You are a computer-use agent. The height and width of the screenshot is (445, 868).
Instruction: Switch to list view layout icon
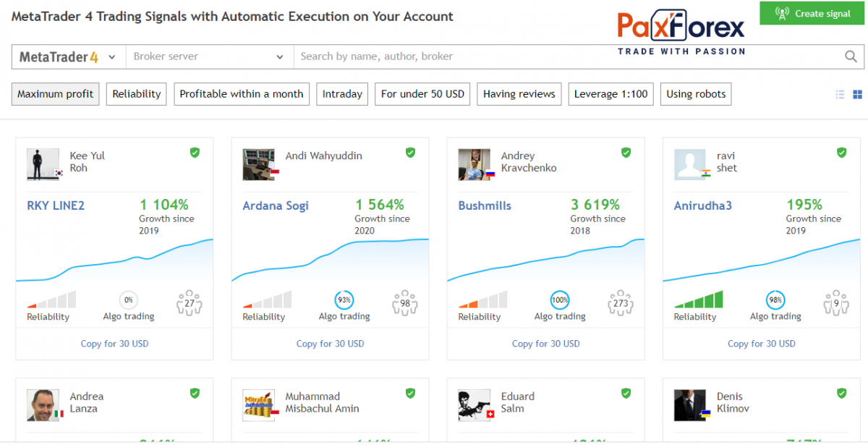pos(840,94)
